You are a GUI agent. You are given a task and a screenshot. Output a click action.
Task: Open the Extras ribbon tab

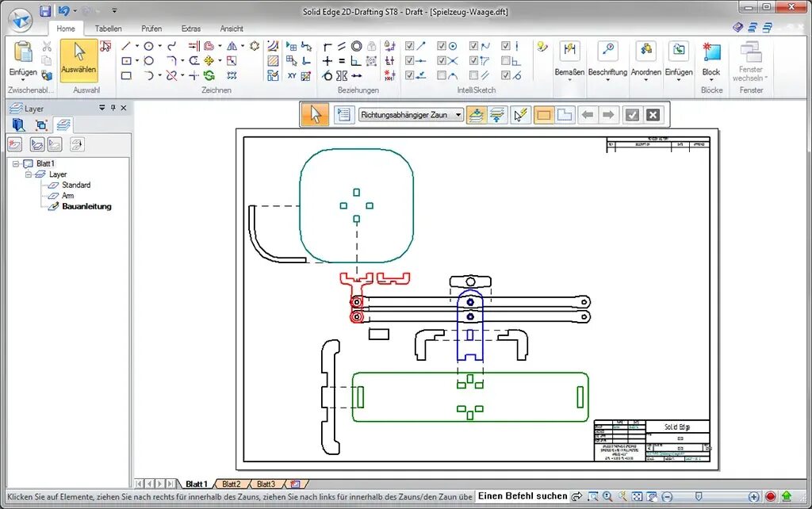pyautogui.click(x=191, y=29)
